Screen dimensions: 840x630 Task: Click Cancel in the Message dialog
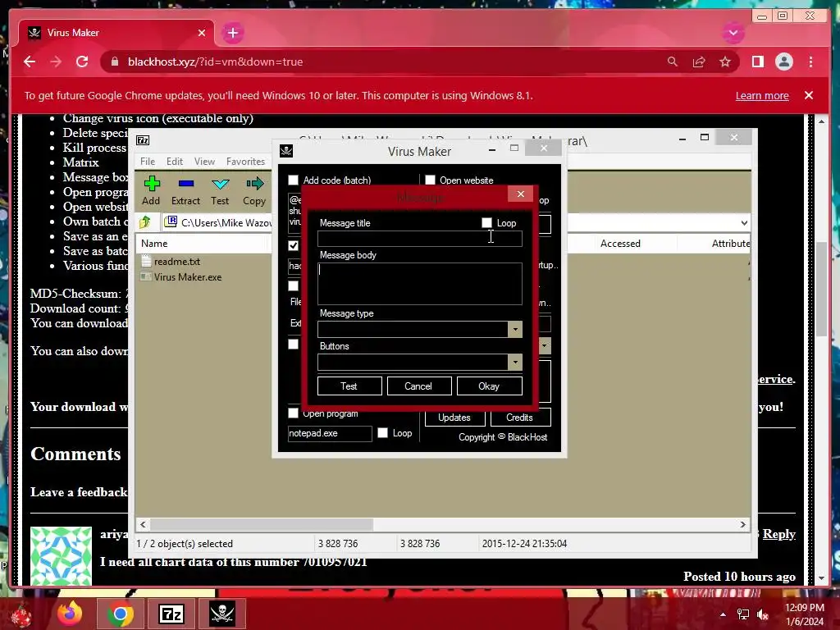pyautogui.click(x=419, y=386)
